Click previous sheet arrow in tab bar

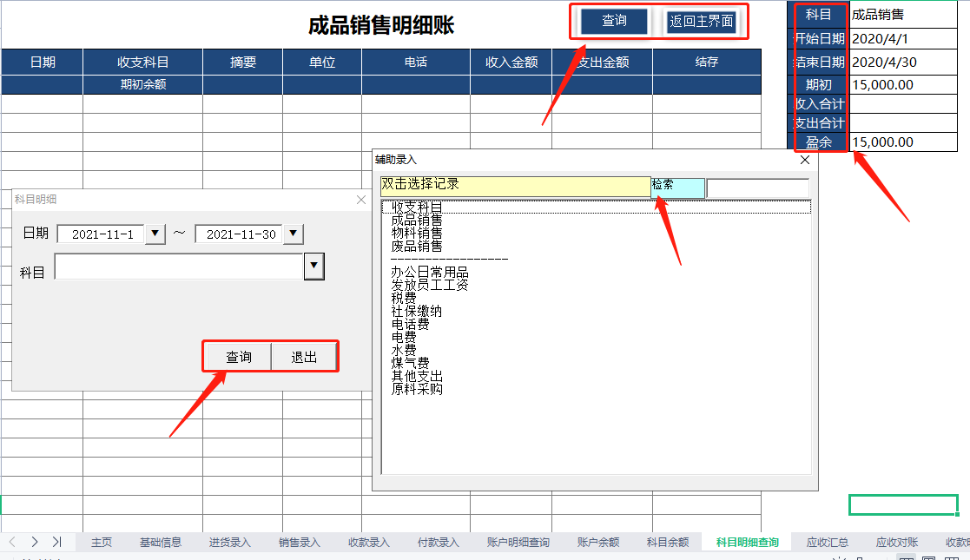tap(12, 542)
